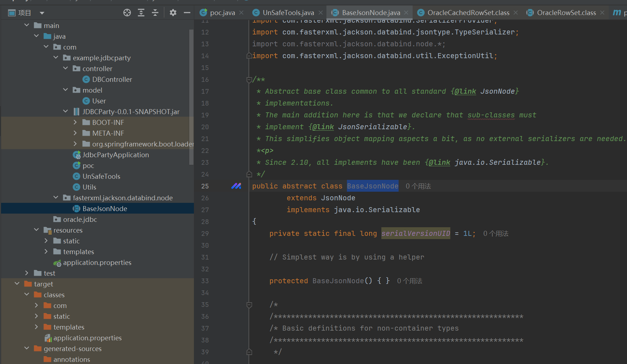Click the gutter marker icon on line 25
The image size is (627, 364).
point(236,186)
